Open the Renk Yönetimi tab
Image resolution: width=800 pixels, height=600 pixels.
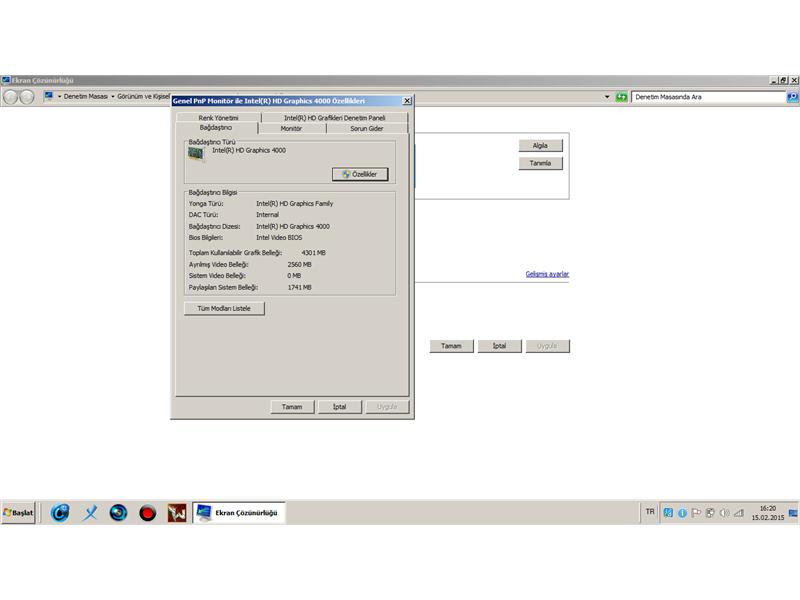coord(218,117)
